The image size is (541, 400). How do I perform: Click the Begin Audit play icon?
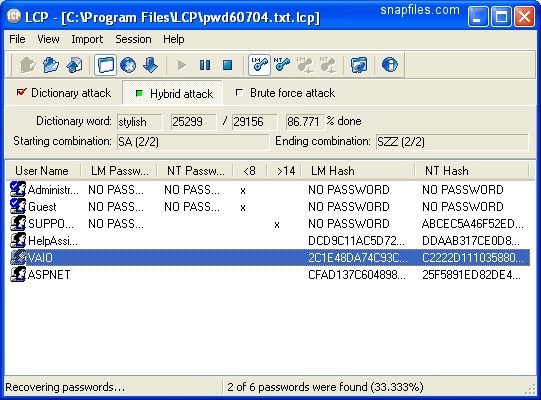click(181, 65)
